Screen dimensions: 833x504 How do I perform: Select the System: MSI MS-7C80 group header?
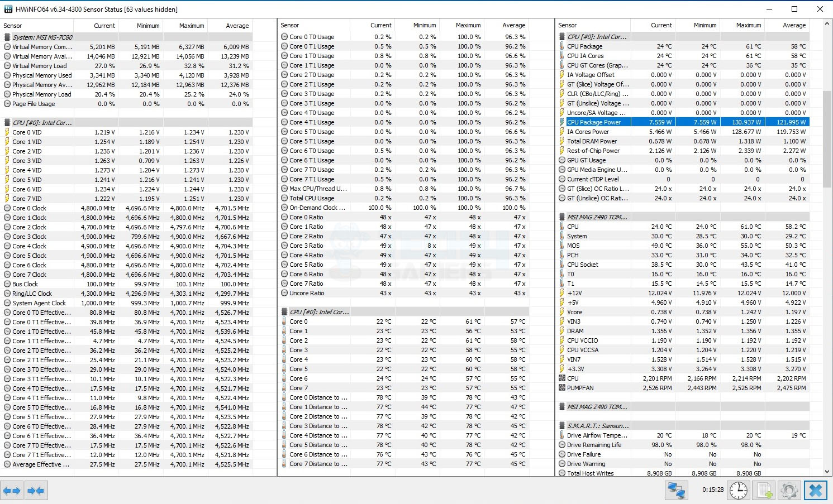[x=127, y=37]
